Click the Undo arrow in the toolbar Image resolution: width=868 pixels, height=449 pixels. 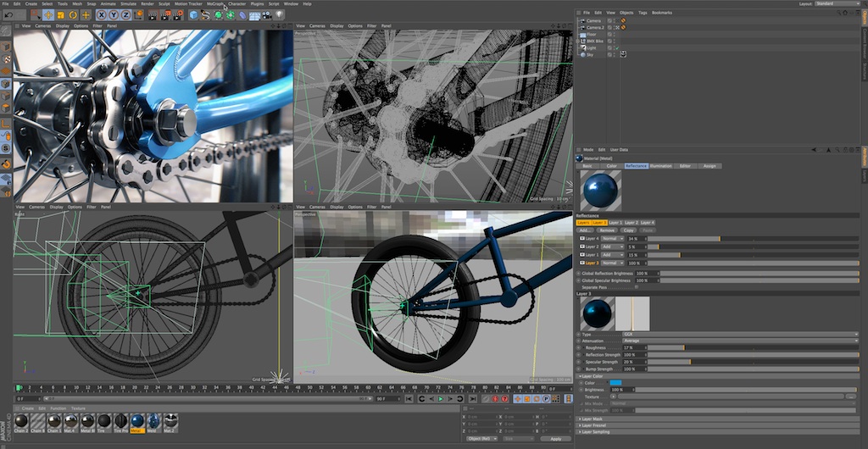pyautogui.click(x=8, y=15)
